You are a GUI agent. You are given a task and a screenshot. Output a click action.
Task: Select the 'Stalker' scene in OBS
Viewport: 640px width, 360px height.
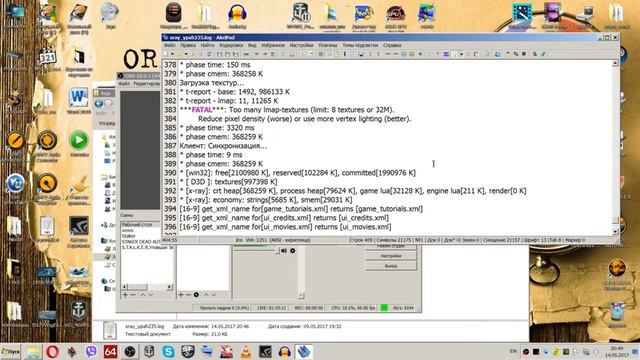pyautogui.click(x=129, y=236)
